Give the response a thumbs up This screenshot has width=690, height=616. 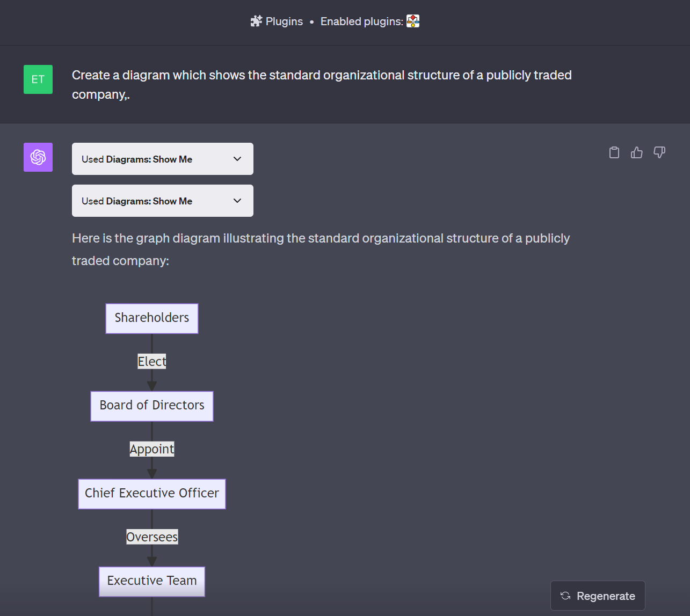(637, 153)
